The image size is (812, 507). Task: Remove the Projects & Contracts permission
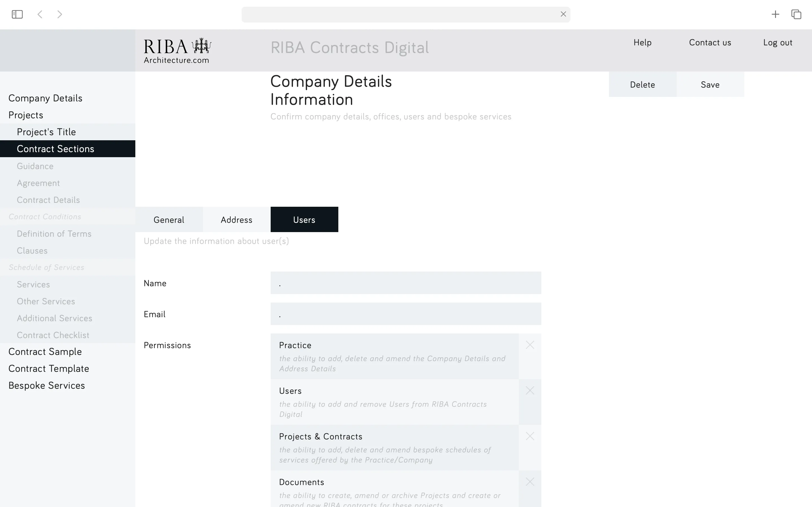(x=530, y=436)
